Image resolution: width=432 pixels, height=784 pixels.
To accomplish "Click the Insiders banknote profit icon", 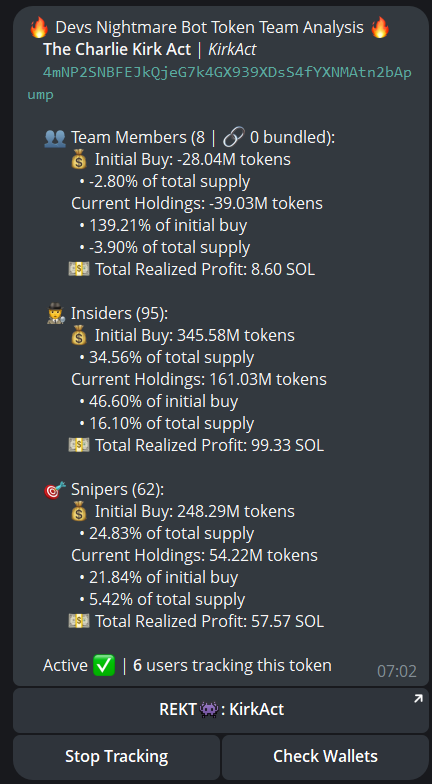I will (79, 445).
